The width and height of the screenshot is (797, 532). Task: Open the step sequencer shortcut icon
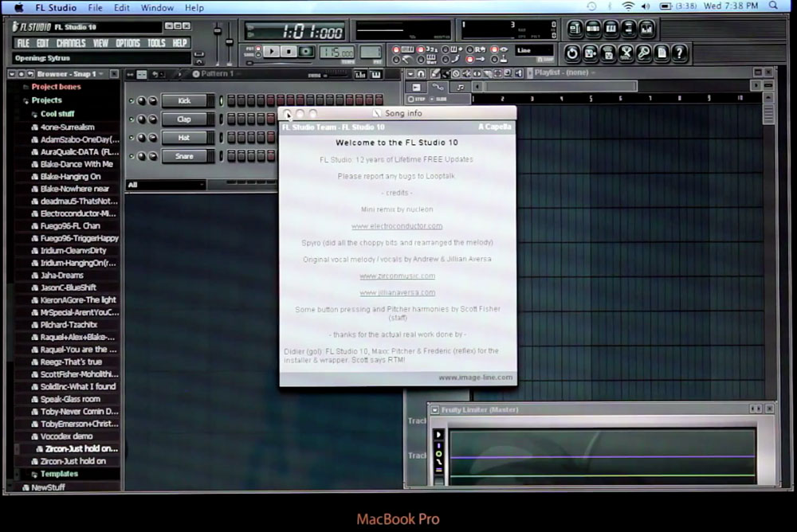point(593,29)
